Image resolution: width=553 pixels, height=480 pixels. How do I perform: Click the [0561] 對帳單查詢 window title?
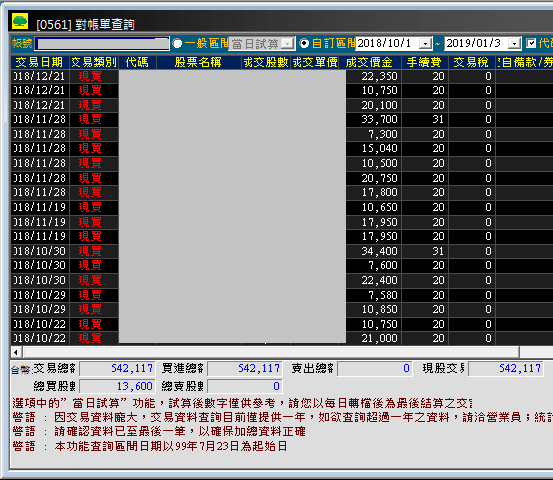pyautogui.click(x=85, y=25)
